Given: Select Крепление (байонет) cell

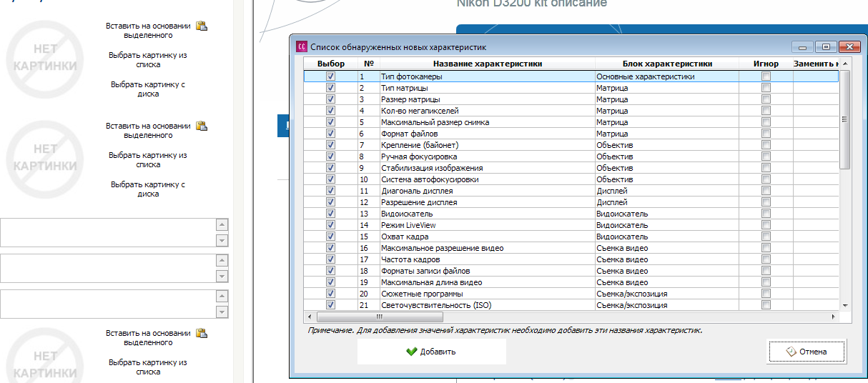Looking at the screenshot, I should pos(487,145).
